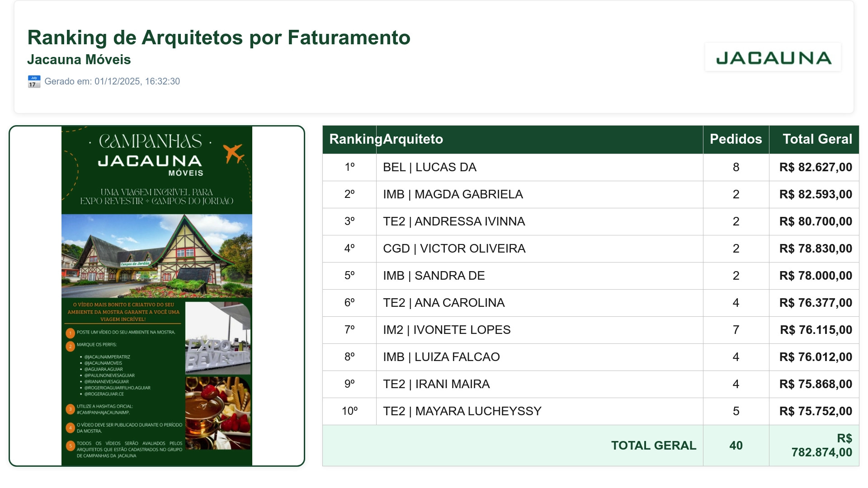The image size is (868, 488).
Task: Click the orange airplane icon on poster
Action: click(234, 154)
